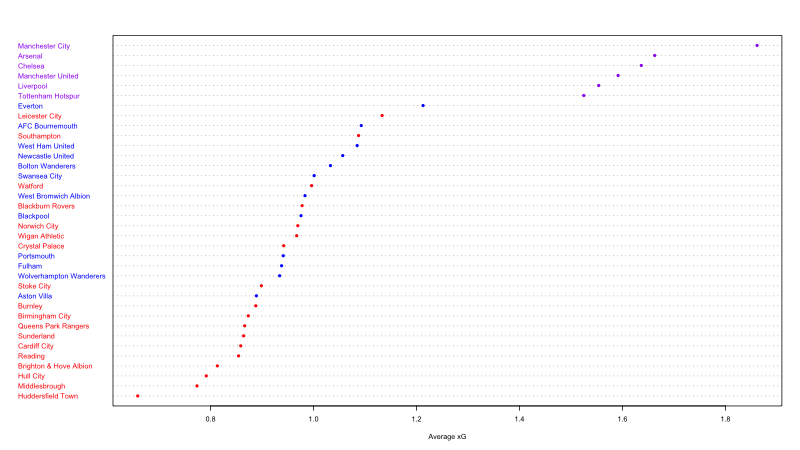Select the Bolton Wanderers label
The height and width of the screenshot is (450, 800).
(x=46, y=166)
